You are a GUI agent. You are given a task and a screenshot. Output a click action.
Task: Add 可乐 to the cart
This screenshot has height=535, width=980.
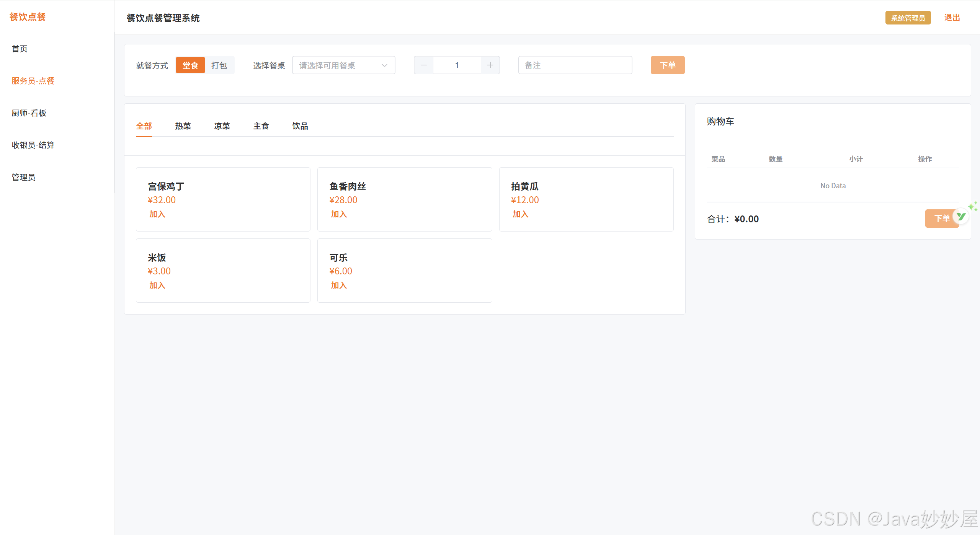339,285
